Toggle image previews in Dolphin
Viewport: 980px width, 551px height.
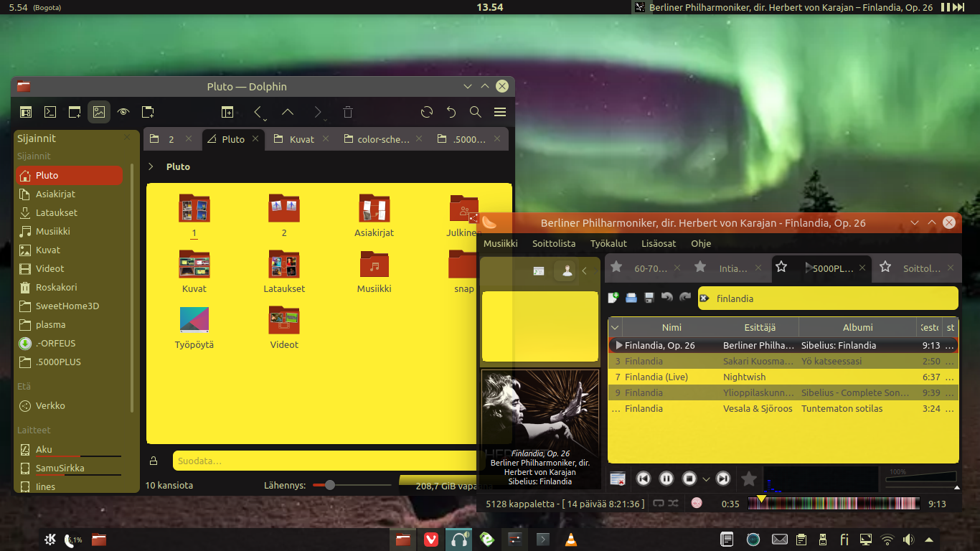pos(99,112)
